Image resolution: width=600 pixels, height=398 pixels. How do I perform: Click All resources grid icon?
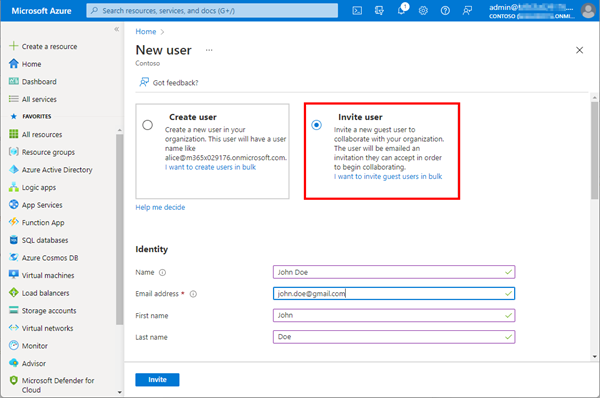pos(13,134)
